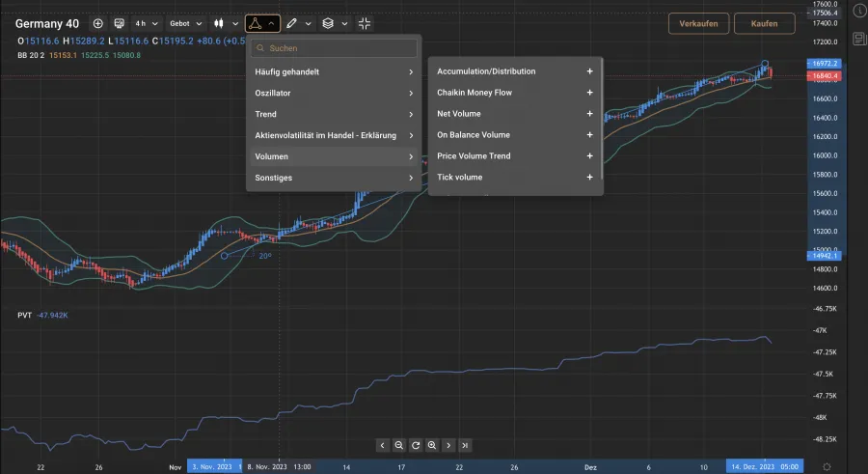Zoom in the chart with plus magnifier

(x=432, y=445)
